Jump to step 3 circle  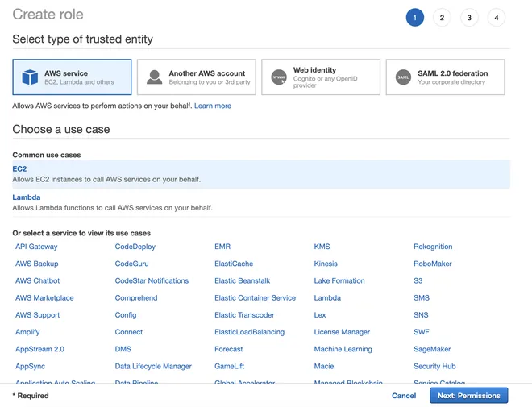pos(469,18)
